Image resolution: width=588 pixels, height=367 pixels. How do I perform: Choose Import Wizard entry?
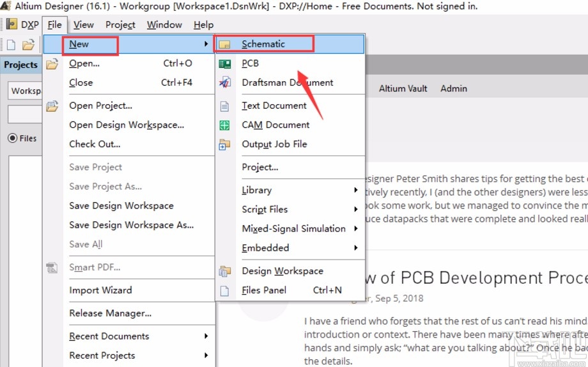point(128,290)
